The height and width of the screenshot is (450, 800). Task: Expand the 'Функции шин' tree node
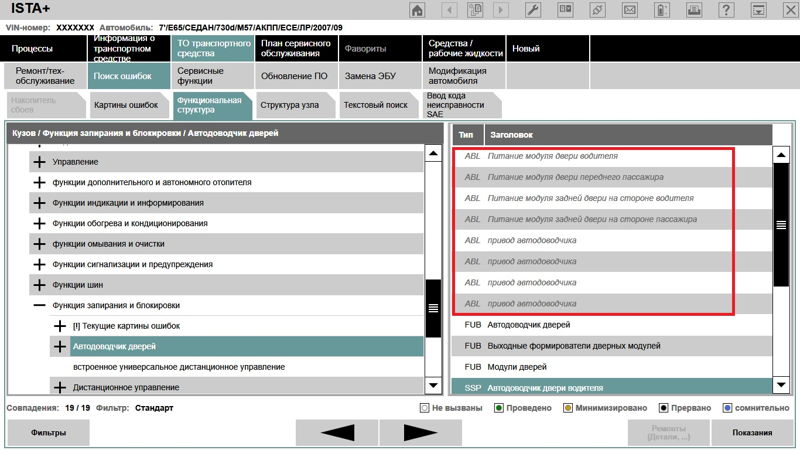point(40,285)
